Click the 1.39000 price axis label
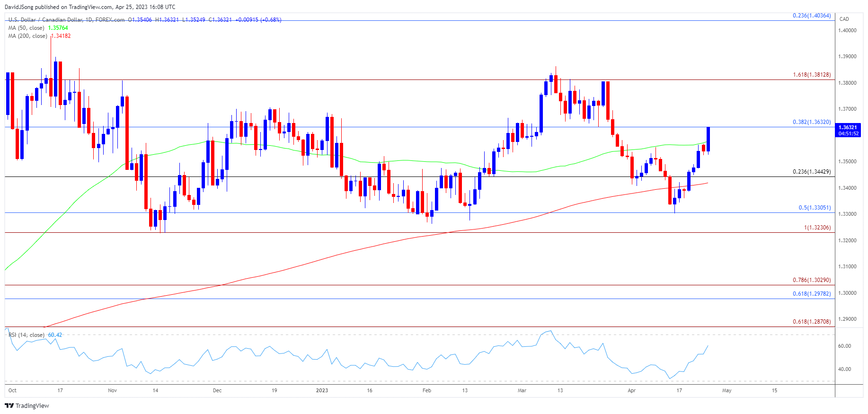 coord(847,56)
